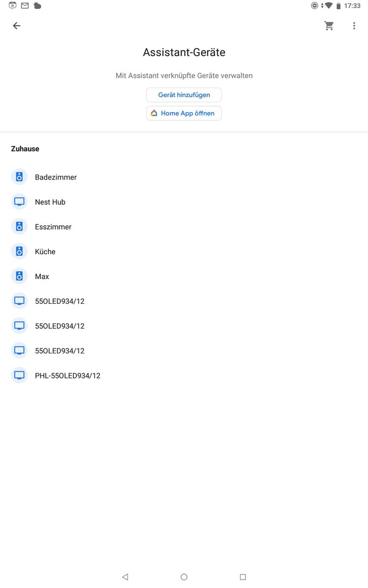Open the PHL-55OLED934/12 device entry
The width and height of the screenshot is (368, 588).
pyautogui.click(x=184, y=375)
